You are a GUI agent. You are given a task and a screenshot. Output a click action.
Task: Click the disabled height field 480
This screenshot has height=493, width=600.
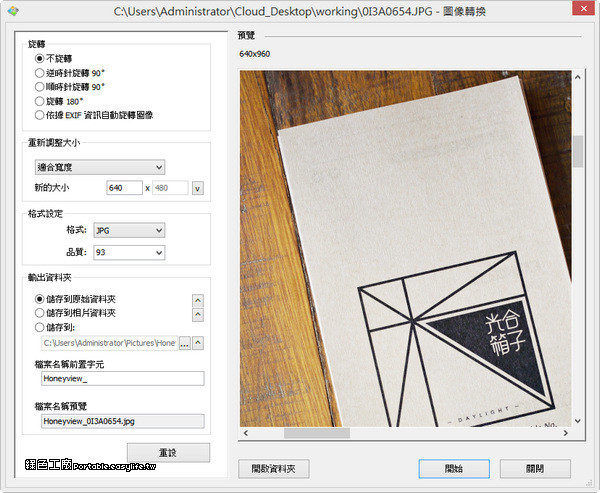click(x=170, y=188)
